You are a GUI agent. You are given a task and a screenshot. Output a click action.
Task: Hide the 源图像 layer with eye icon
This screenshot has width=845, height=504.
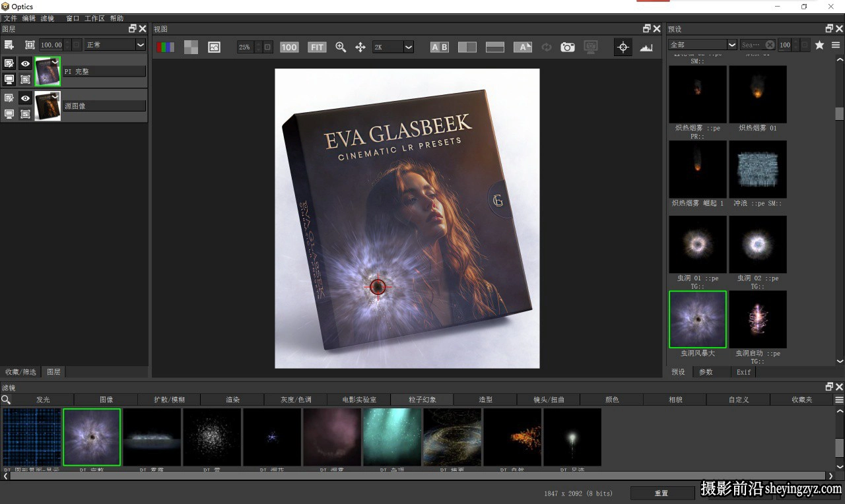[x=25, y=98]
